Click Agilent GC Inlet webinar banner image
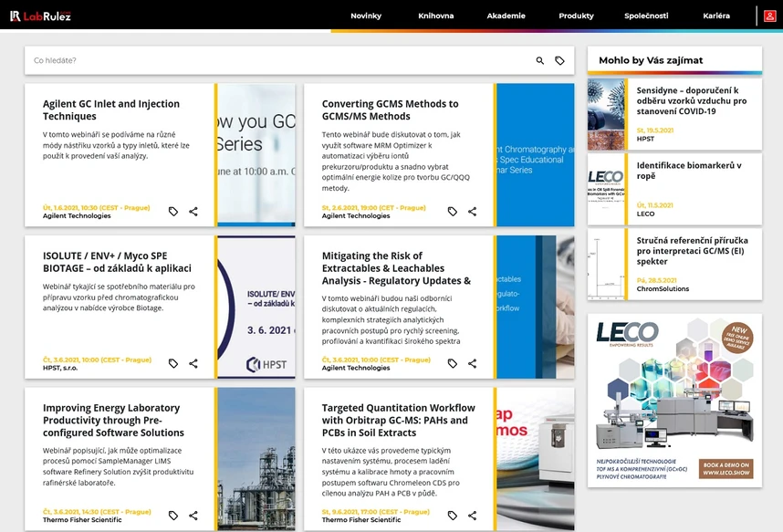 tap(256, 155)
